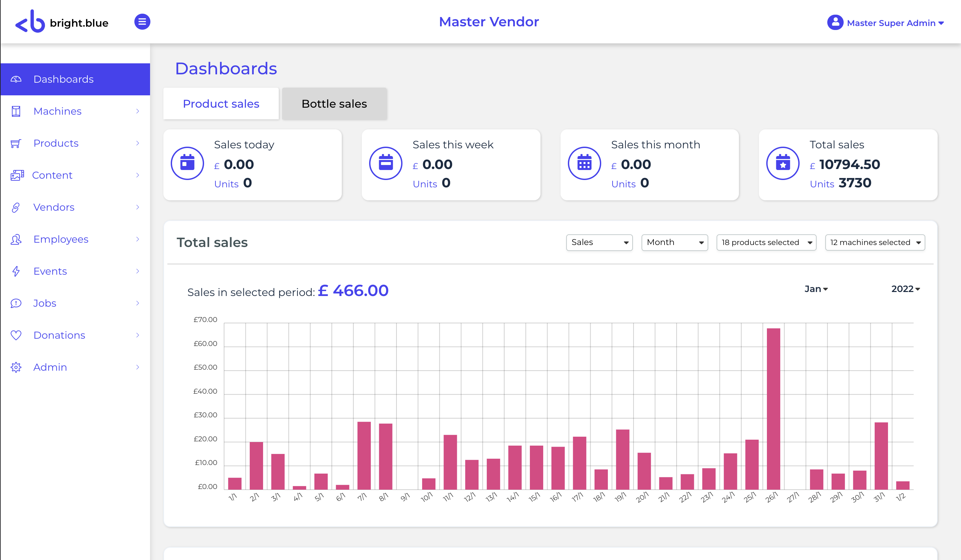Click the Sales today calendar icon
The image size is (961, 560).
[187, 163]
